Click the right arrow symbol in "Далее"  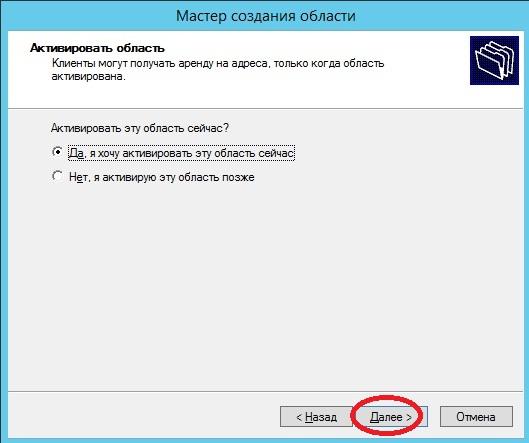409,417
